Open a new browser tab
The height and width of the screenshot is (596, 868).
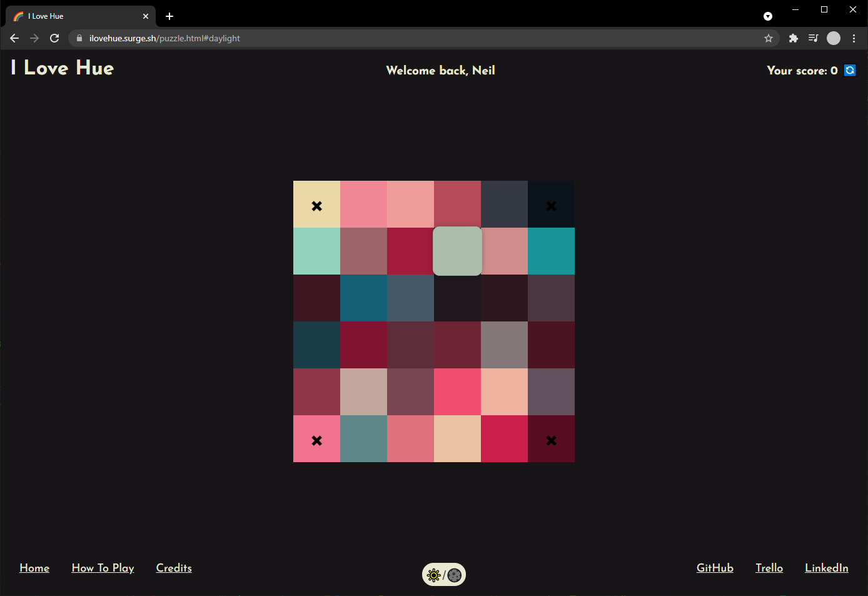click(x=169, y=16)
